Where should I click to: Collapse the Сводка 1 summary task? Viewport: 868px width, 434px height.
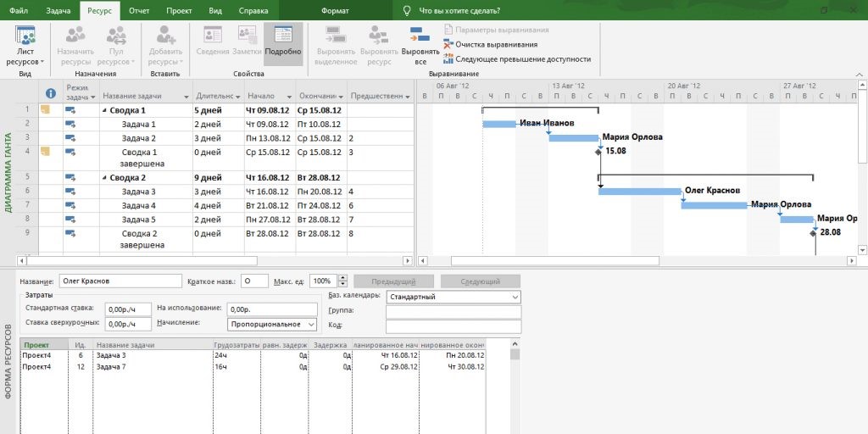104,110
